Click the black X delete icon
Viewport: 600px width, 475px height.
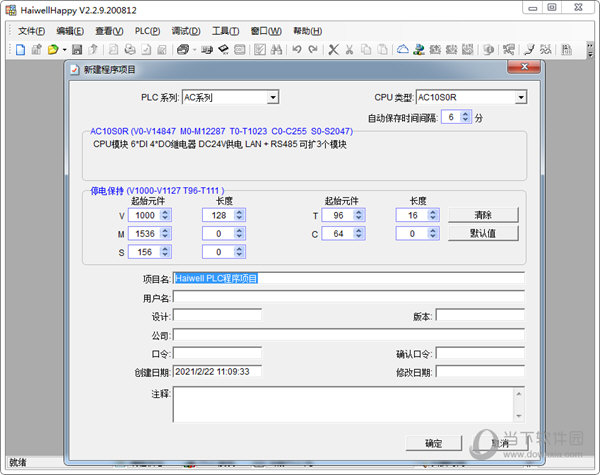point(334,50)
